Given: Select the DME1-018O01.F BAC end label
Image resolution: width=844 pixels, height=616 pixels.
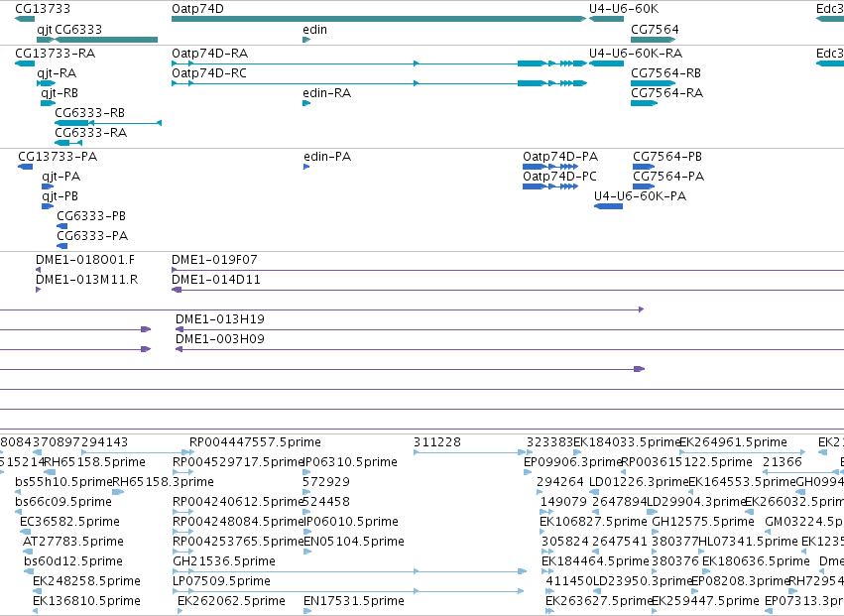Looking at the screenshot, I should [x=85, y=260].
